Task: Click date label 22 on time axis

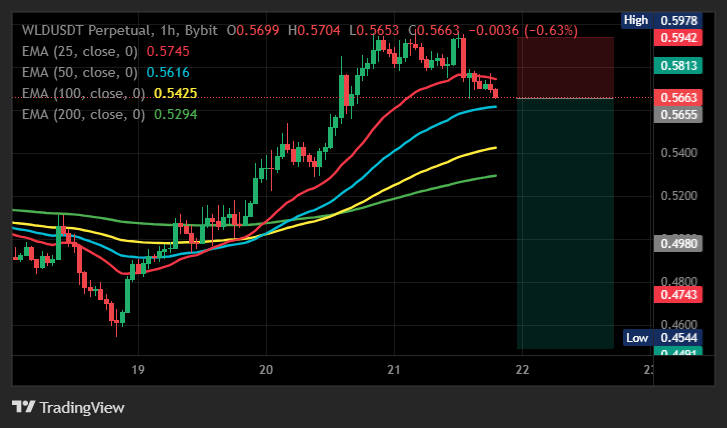Action: point(522,370)
